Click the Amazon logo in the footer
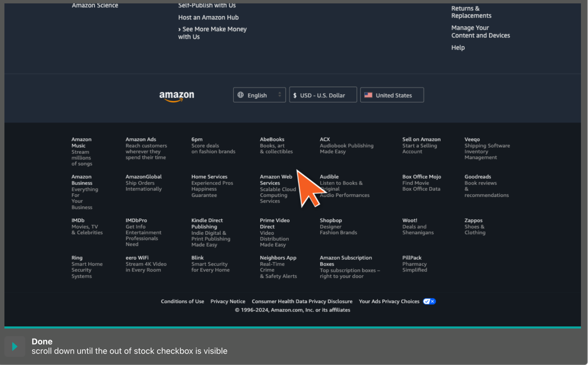This screenshot has width=588, height=365. click(x=176, y=96)
